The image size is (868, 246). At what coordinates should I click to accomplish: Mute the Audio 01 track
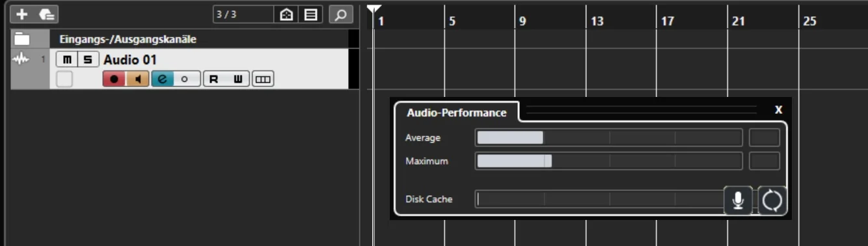(66, 60)
